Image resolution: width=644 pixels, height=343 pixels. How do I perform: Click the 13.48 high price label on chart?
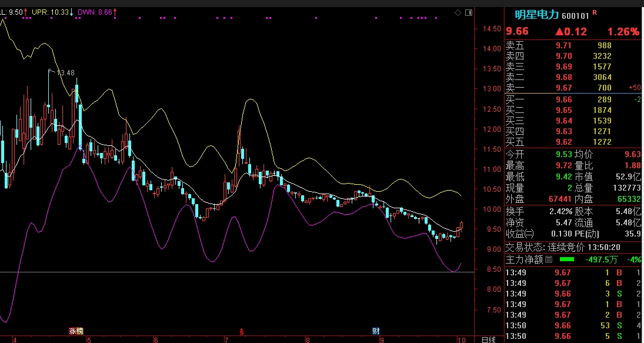(66, 73)
